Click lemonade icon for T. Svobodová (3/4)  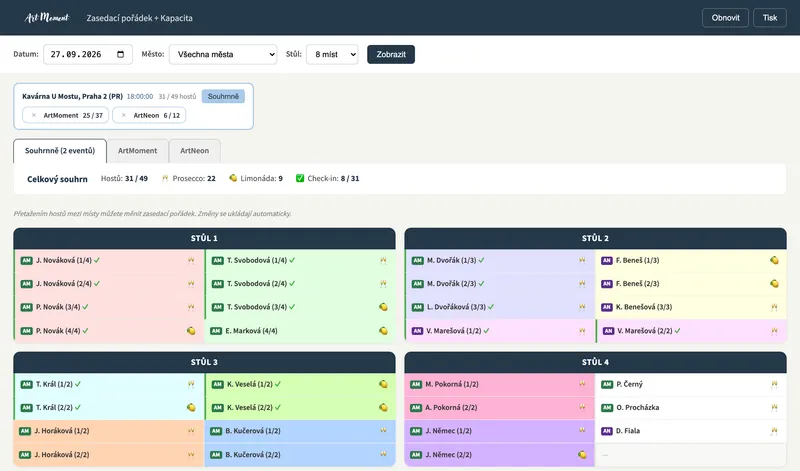point(383,307)
